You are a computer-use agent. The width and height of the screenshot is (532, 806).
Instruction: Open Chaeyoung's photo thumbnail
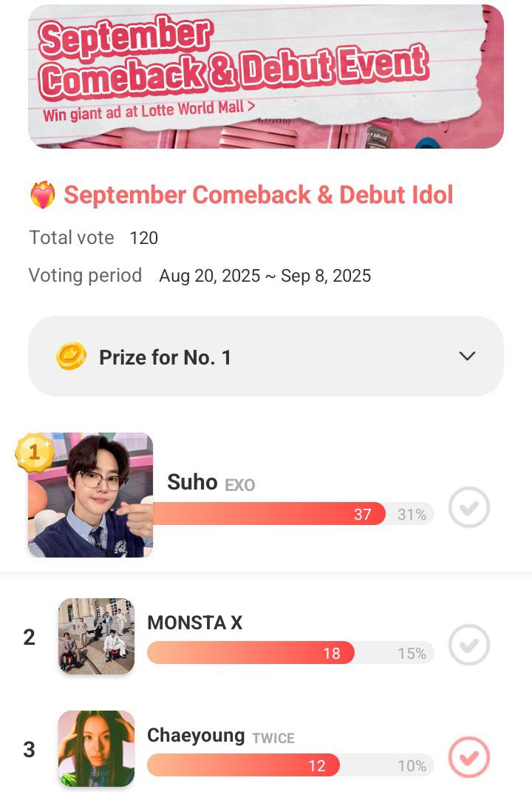(x=97, y=749)
